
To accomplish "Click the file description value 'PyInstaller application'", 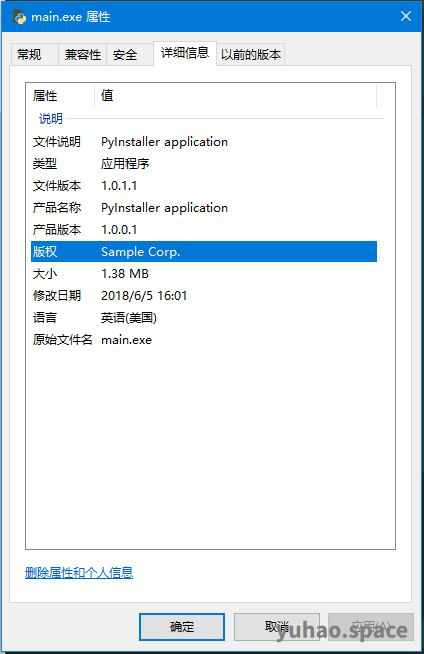I will click(x=164, y=142).
